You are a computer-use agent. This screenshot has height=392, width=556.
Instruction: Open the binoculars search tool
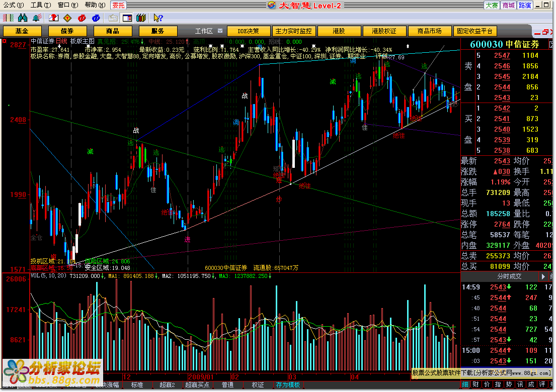23,18
